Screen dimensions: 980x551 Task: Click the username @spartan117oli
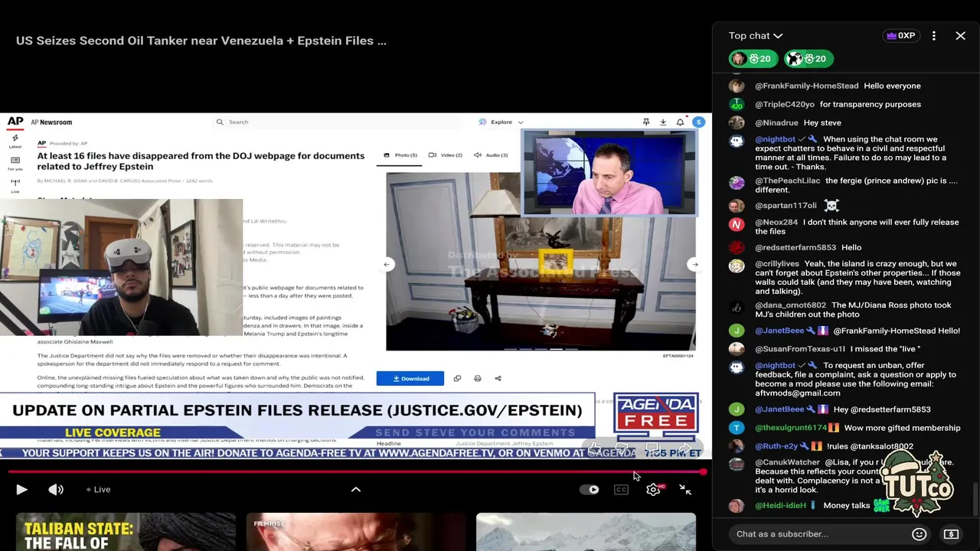[786, 205]
